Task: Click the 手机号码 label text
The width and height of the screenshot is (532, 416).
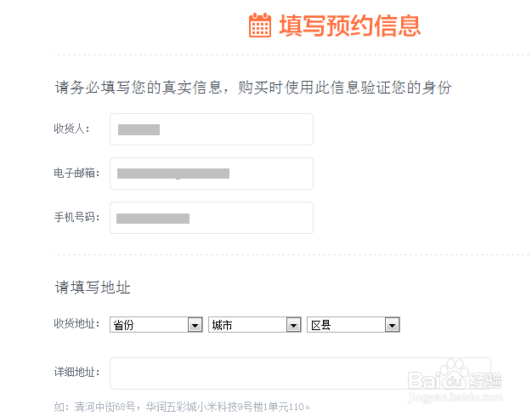Action: 76,217
